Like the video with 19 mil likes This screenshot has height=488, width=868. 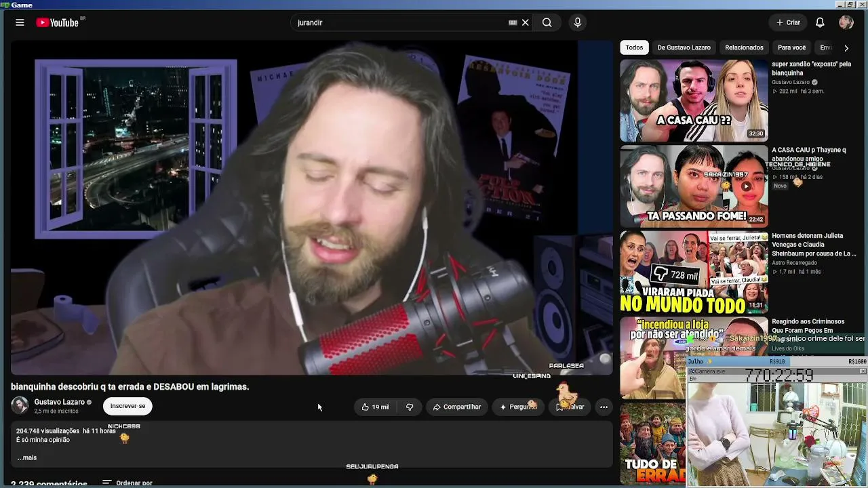pos(375,407)
